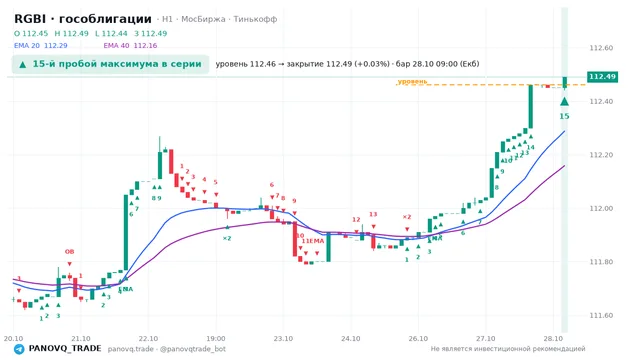The height and width of the screenshot is (360, 640).
Task: Click the tall green candle reaching 112.46
Action: [x=531, y=107]
